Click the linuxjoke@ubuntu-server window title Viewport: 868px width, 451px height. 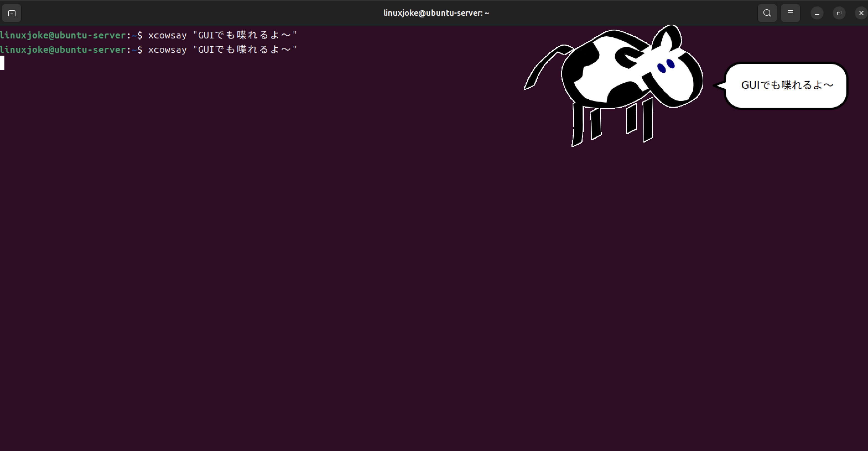coord(436,13)
